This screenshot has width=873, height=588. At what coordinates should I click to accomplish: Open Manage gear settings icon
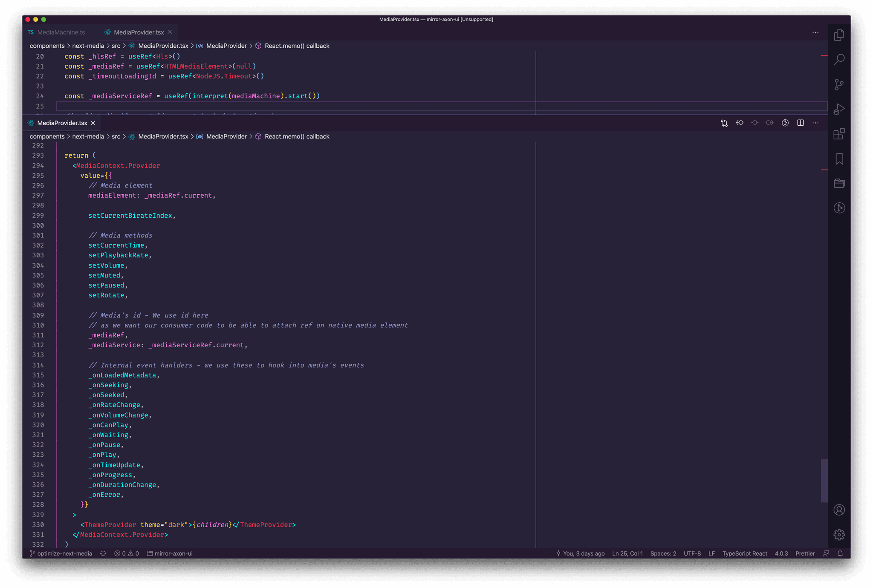(839, 535)
